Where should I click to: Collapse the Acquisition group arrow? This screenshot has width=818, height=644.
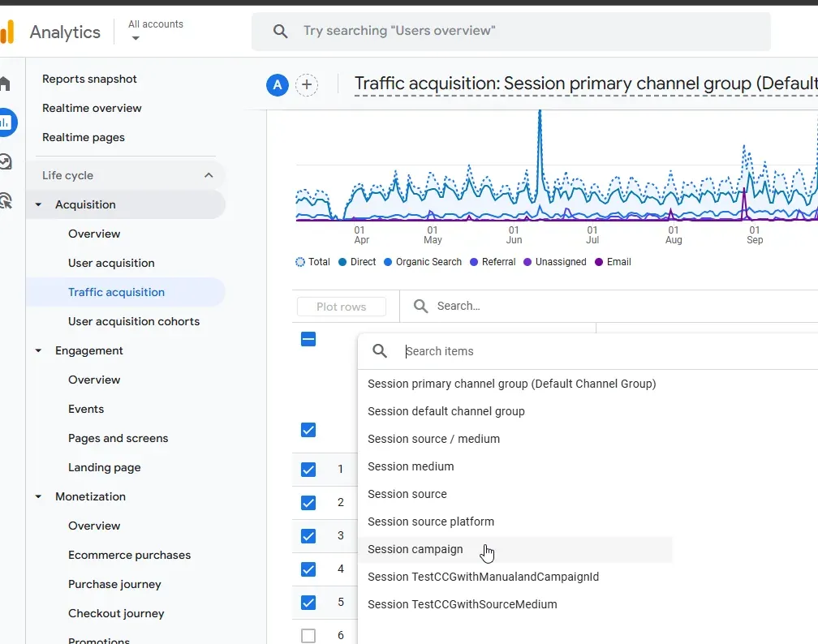pos(38,205)
